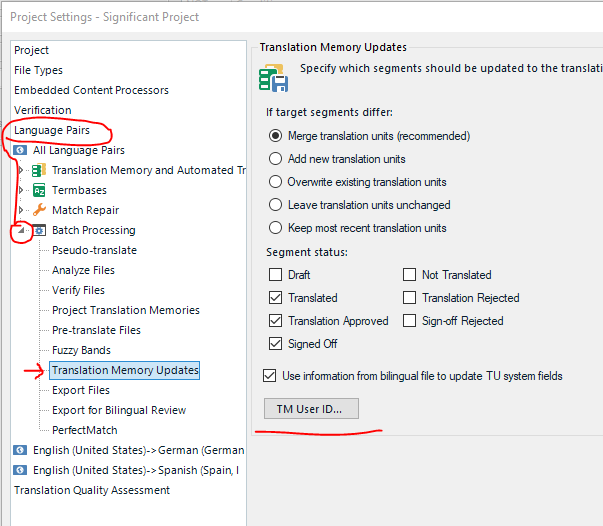Viewport: 603px width, 526px height.
Task: Select Keep most recent translation units
Action: tap(275, 228)
